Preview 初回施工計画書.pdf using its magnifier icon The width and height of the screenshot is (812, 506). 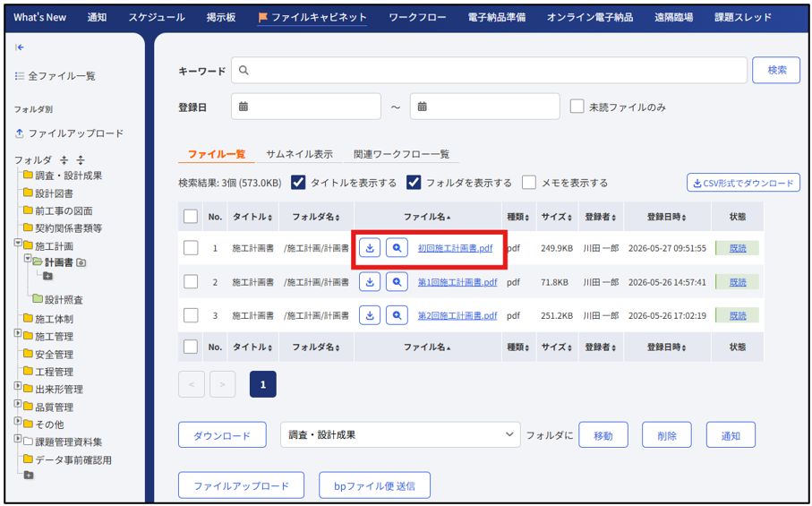pyautogui.click(x=397, y=248)
